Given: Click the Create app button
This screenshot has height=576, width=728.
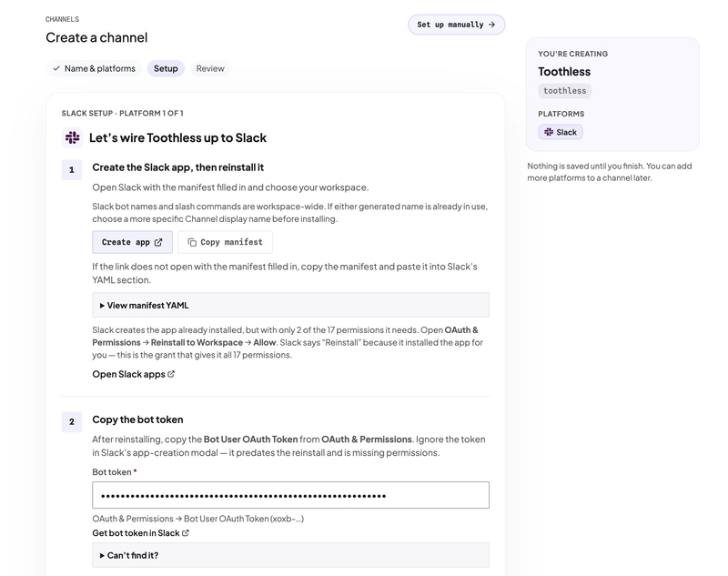Looking at the screenshot, I should [132, 242].
